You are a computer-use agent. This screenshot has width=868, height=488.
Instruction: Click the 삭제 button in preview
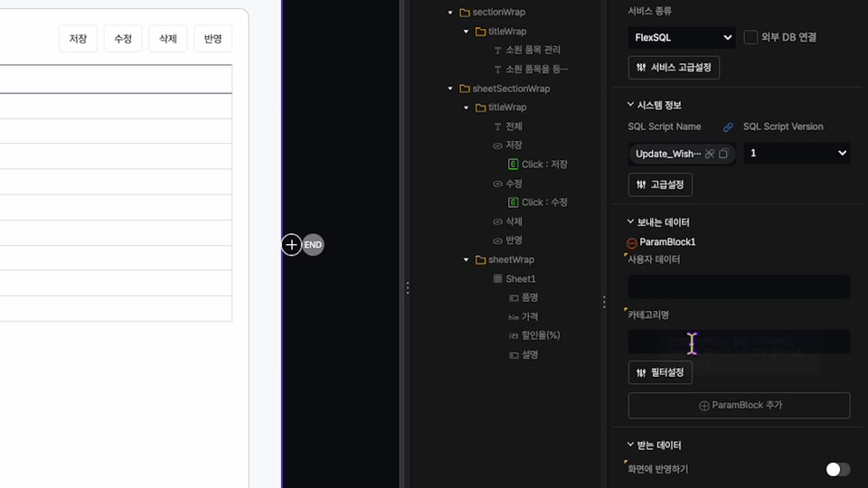click(168, 39)
